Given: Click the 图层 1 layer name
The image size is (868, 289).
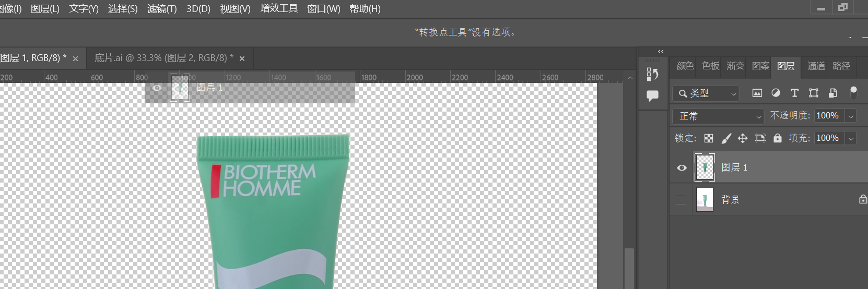Looking at the screenshot, I should click(734, 167).
